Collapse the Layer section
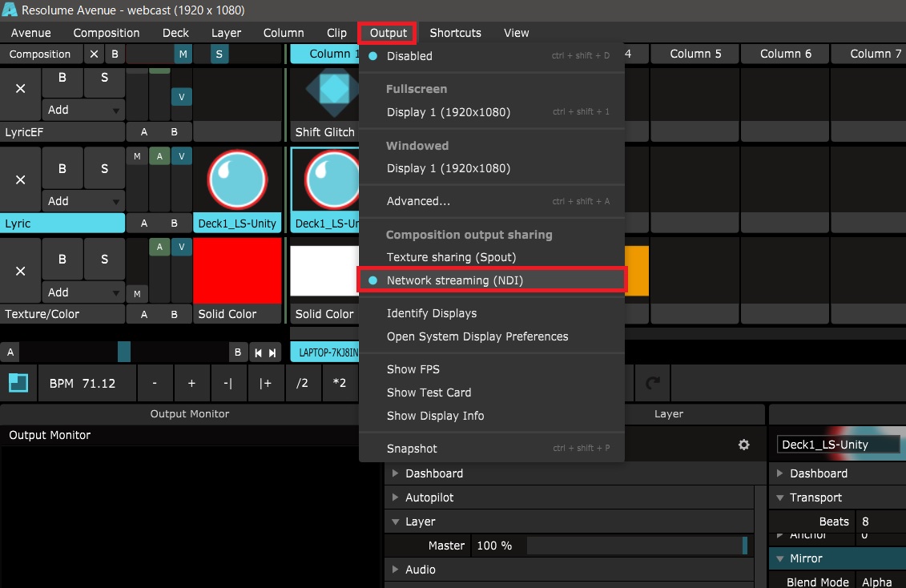Viewport: 906px width, 588px height. tap(395, 522)
